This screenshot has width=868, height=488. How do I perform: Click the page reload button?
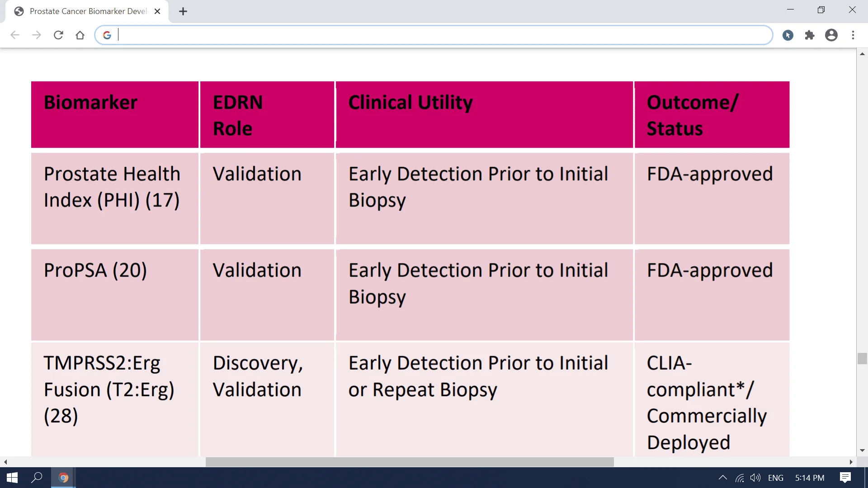(x=58, y=34)
